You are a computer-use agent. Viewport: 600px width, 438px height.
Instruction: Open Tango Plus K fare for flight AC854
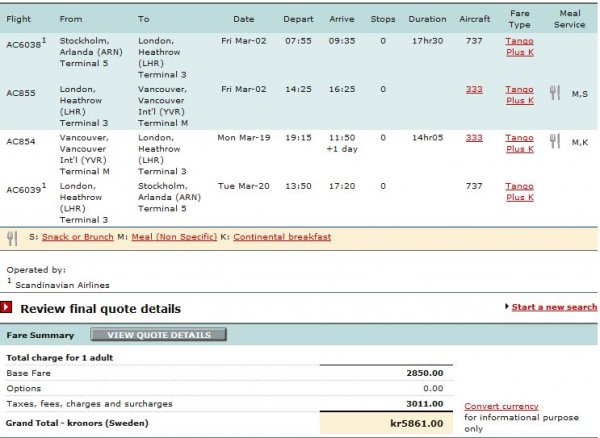point(519,142)
